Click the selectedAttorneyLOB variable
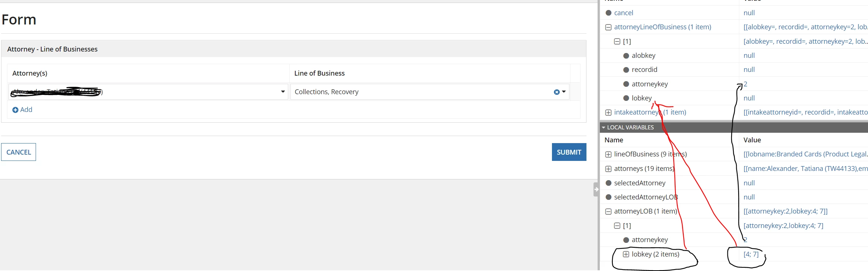This screenshot has height=271, width=868. (x=646, y=197)
